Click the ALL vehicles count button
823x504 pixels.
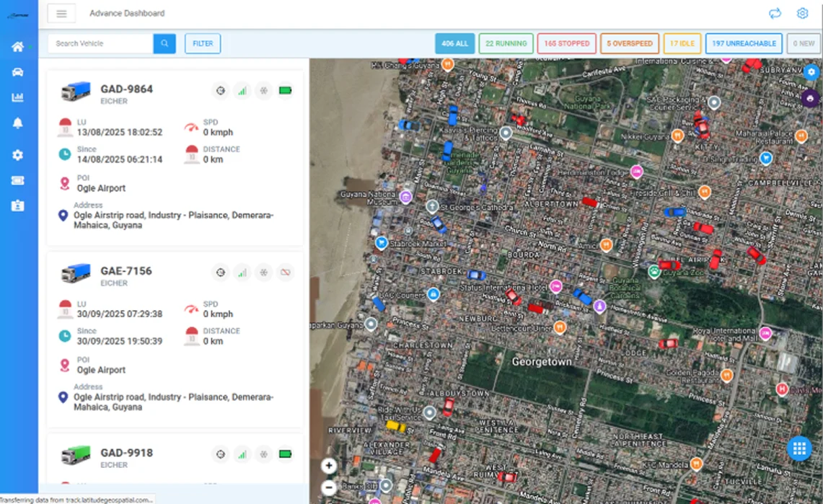[454, 43]
